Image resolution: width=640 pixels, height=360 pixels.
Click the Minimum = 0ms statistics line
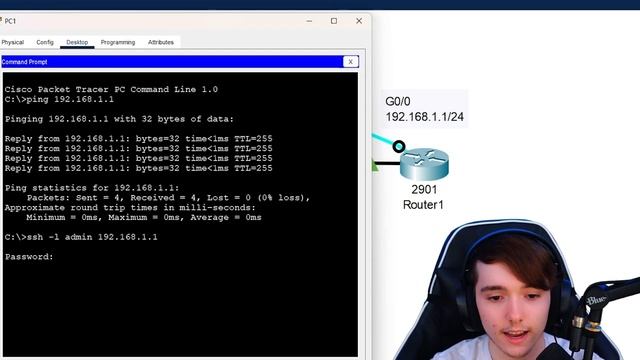pos(144,218)
